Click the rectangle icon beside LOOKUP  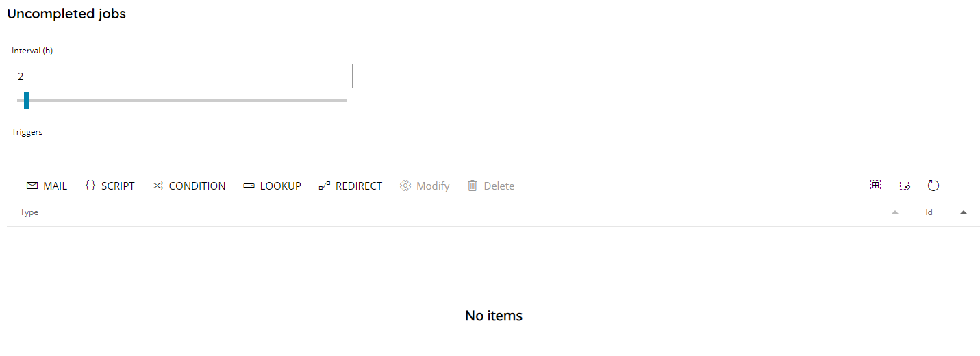[249, 186]
